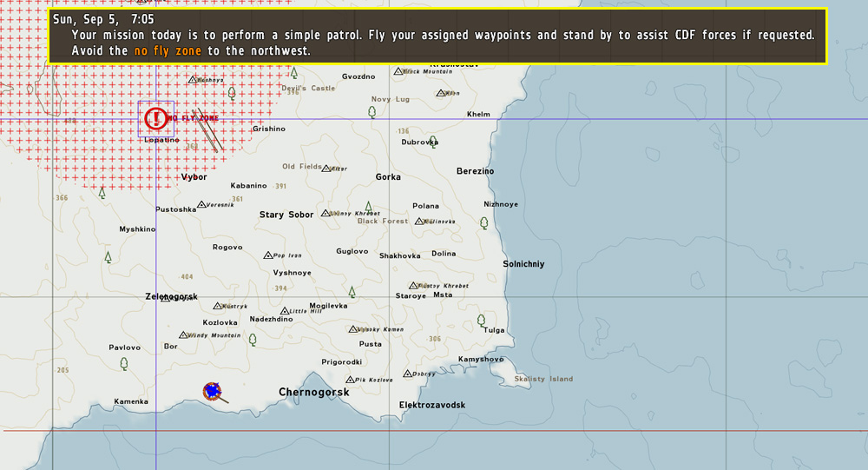Click the Kustryk hill triangle icon
Viewport: 868px width, 470px height.
(x=218, y=306)
